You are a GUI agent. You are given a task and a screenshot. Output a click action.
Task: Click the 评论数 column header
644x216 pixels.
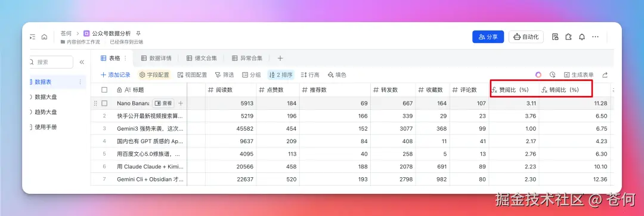click(x=469, y=90)
